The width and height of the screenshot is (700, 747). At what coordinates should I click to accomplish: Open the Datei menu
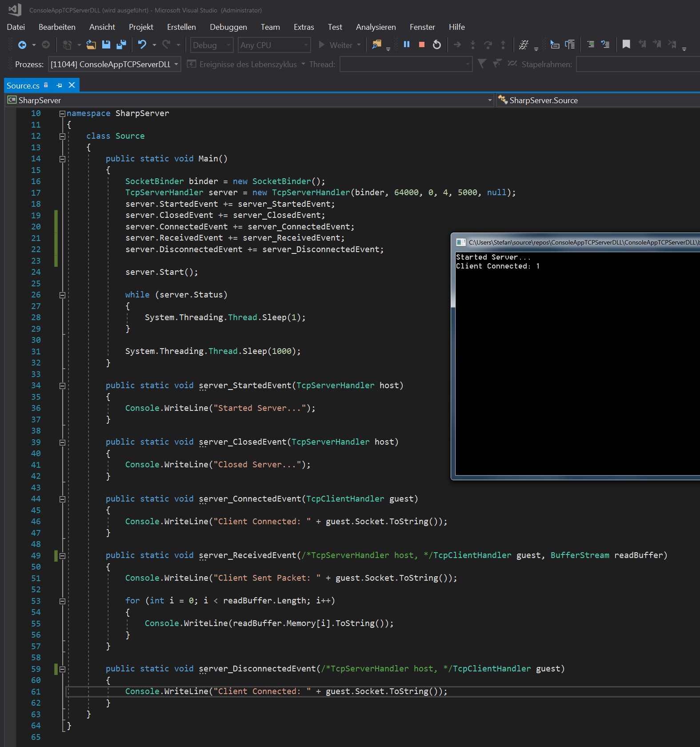pyautogui.click(x=16, y=27)
